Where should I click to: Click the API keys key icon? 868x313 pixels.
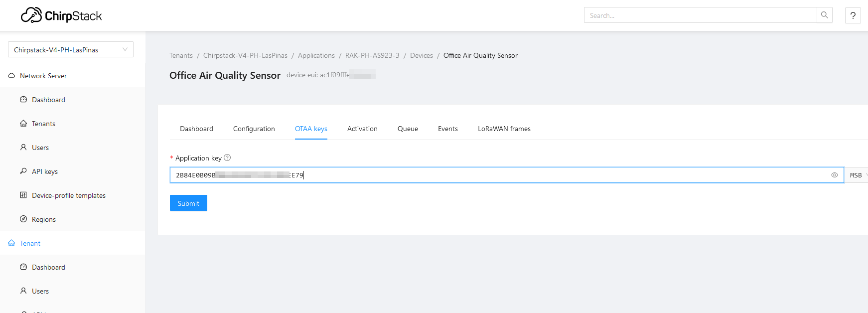click(23, 171)
